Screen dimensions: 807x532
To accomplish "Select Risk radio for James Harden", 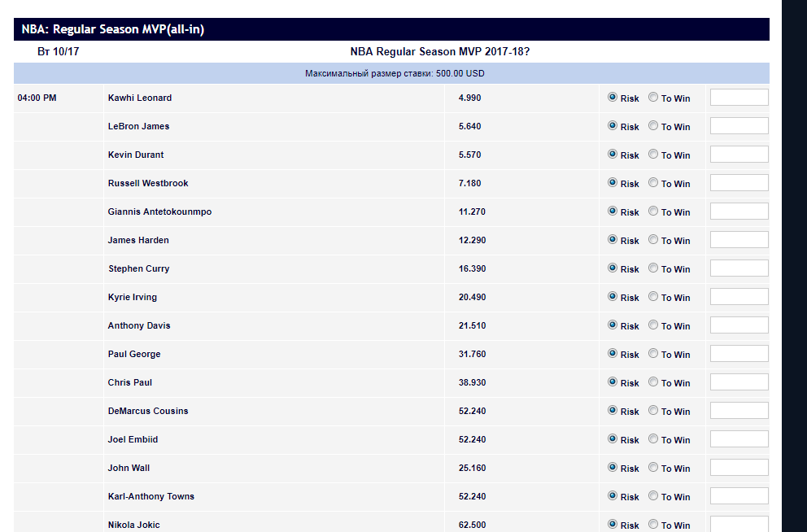I will [613, 240].
